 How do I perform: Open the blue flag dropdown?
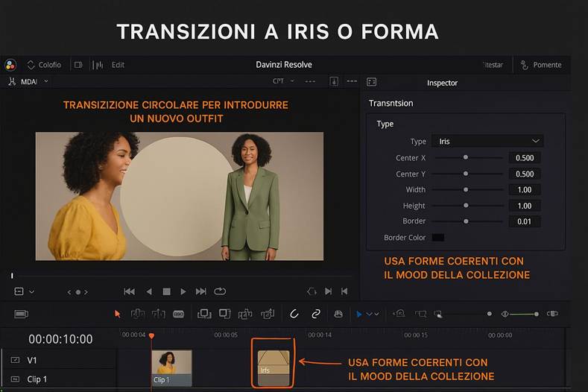367,314
